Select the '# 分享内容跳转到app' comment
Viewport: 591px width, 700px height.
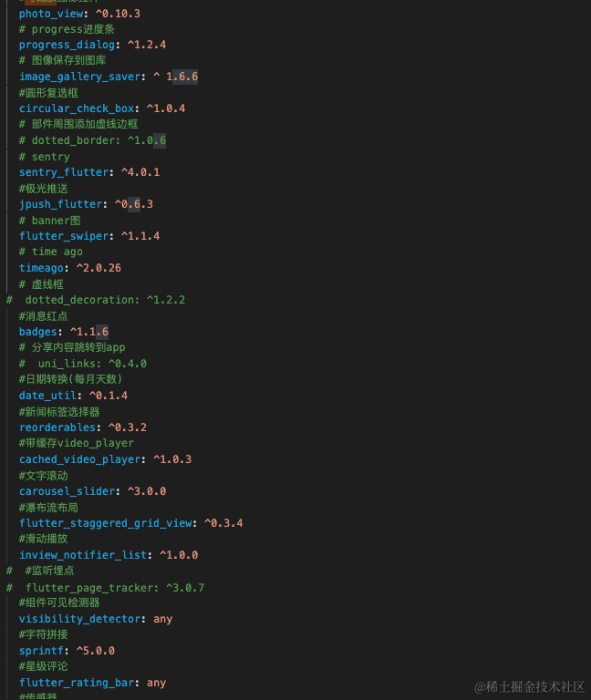point(72,347)
